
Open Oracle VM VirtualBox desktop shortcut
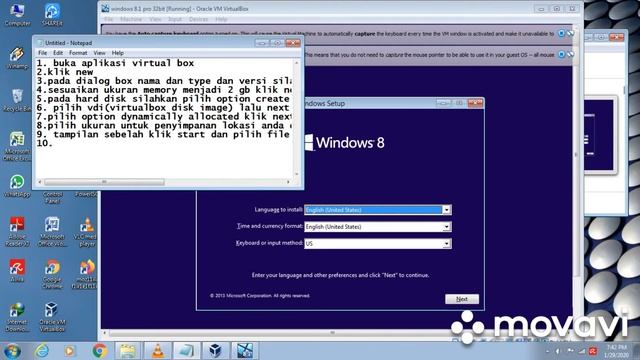pos(52,317)
